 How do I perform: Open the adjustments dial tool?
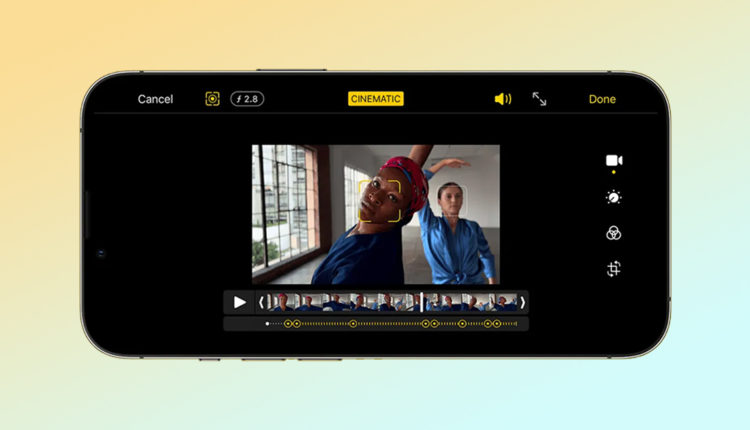(614, 198)
